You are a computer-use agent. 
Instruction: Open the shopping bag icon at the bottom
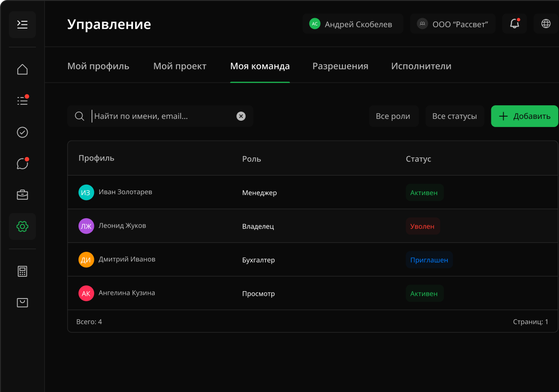[x=22, y=303]
